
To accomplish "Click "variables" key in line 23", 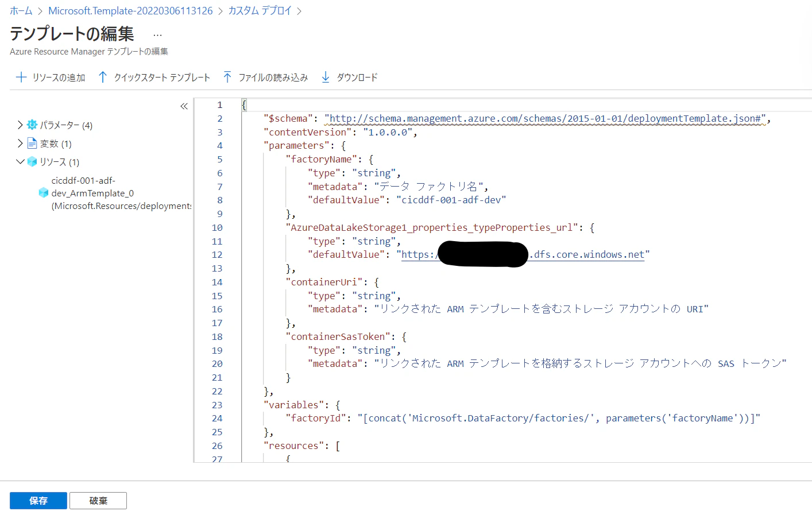I will click(293, 405).
